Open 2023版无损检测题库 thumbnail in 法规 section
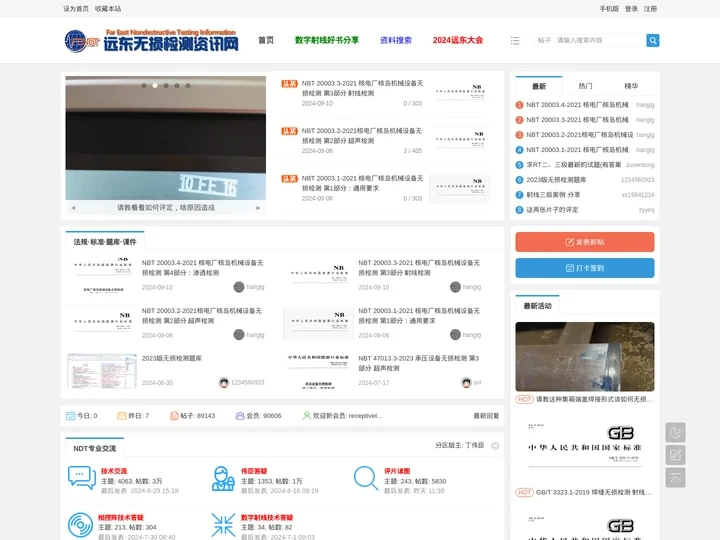 (102, 371)
